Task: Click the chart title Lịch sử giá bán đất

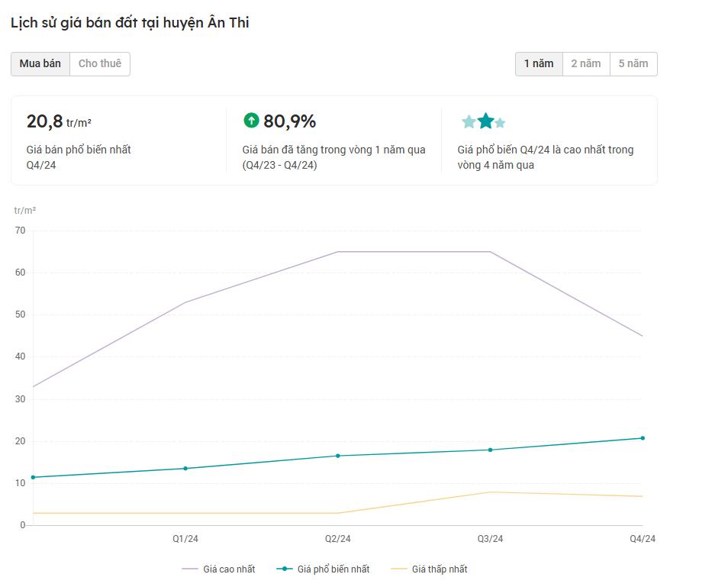Action: (x=130, y=23)
